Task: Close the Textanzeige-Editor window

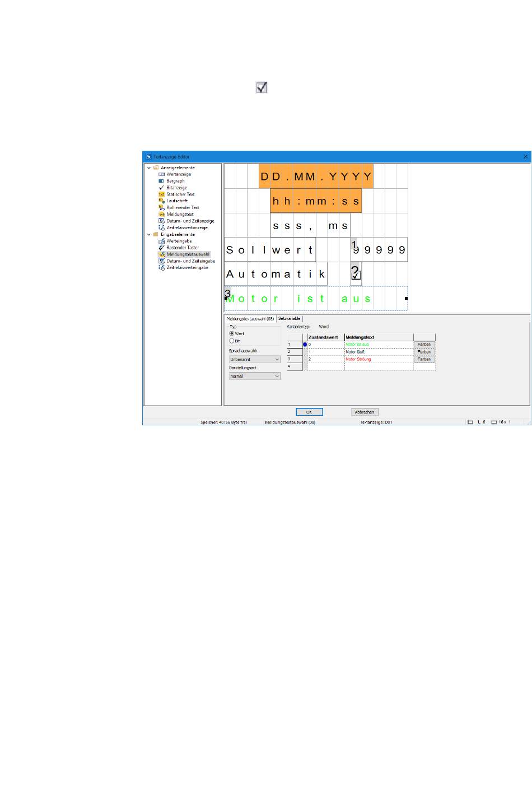Action: (525, 157)
